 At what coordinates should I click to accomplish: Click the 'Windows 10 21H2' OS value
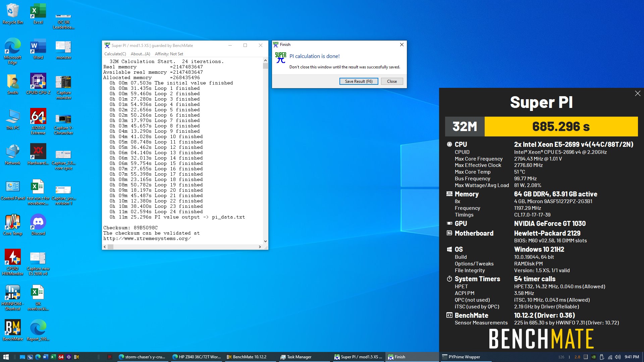[x=539, y=249]
